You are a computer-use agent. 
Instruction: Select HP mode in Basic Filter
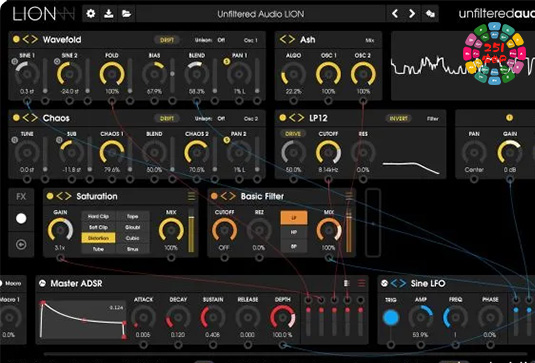294,232
